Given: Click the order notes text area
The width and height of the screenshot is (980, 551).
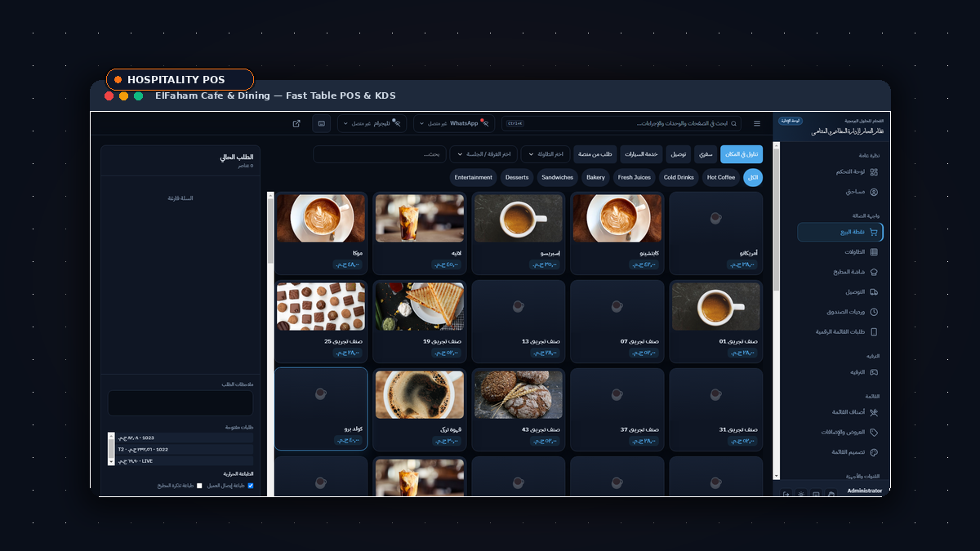Looking at the screenshot, I should 180,403.
